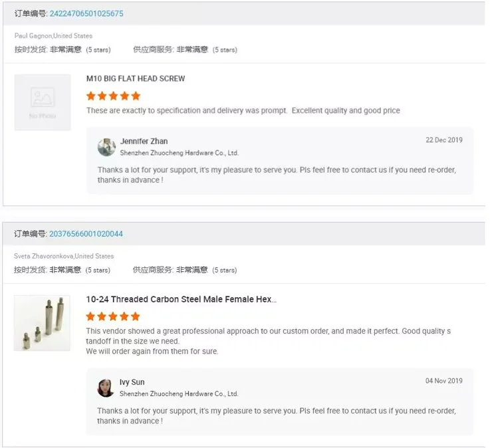Viewport: 496px width, 448px height.
Task: Click Paul Gagnon's review text
Action: [x=243, y=111]
